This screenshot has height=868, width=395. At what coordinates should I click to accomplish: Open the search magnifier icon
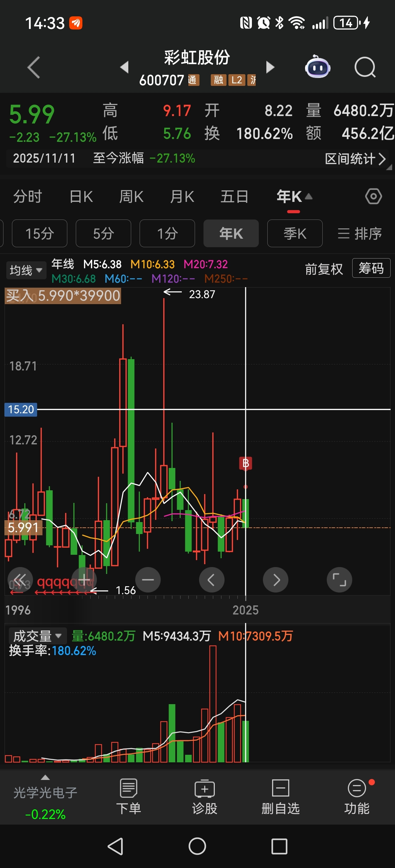click(365, 67)
